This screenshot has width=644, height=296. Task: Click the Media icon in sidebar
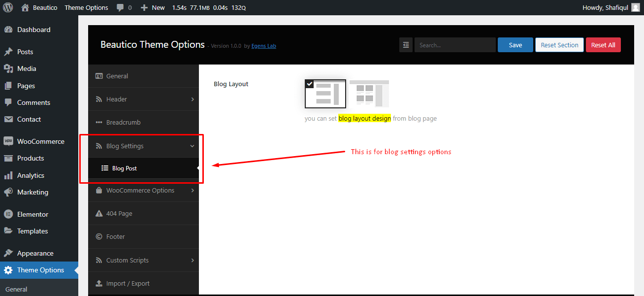[x=8, y=68]
